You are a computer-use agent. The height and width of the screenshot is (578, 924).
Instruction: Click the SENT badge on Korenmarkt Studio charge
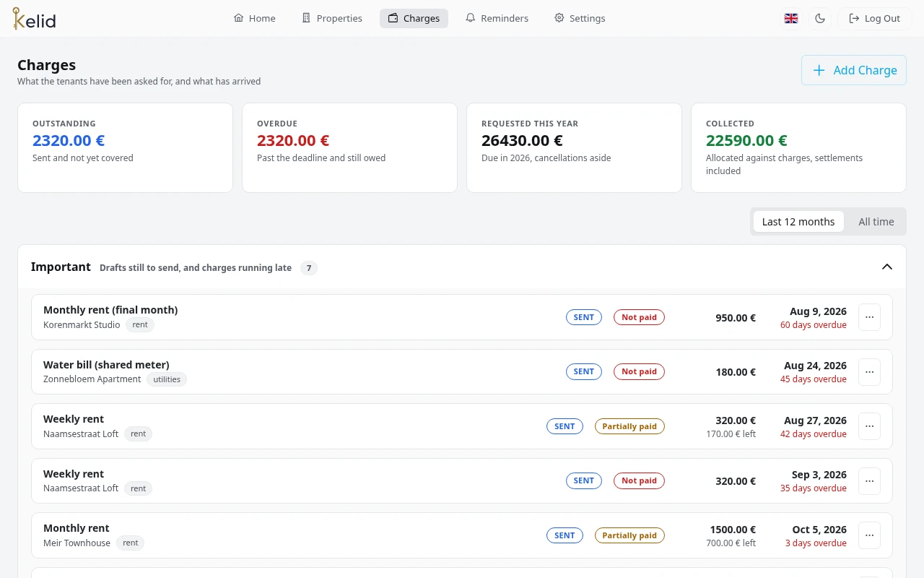584,317
